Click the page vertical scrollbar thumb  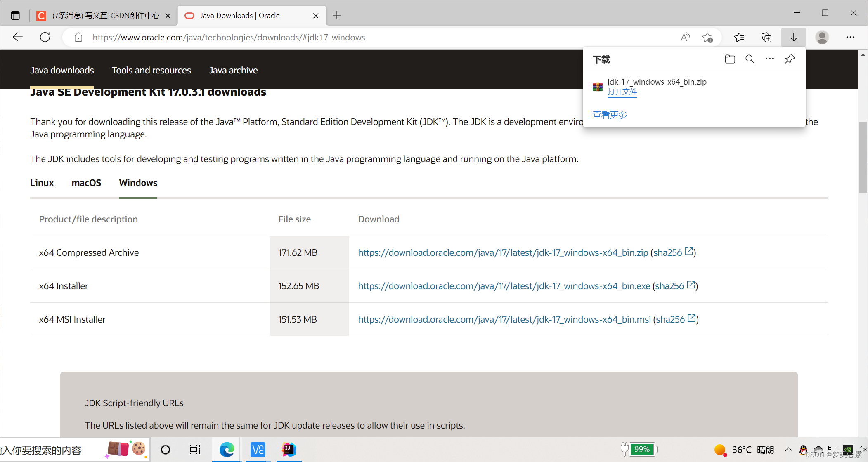862,157
